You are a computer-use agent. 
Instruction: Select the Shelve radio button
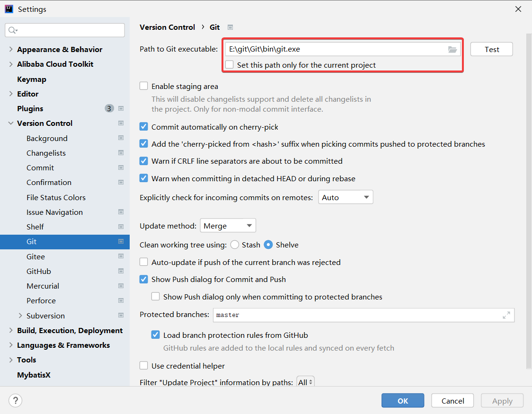pyautogui.click(x=268, y=245)
